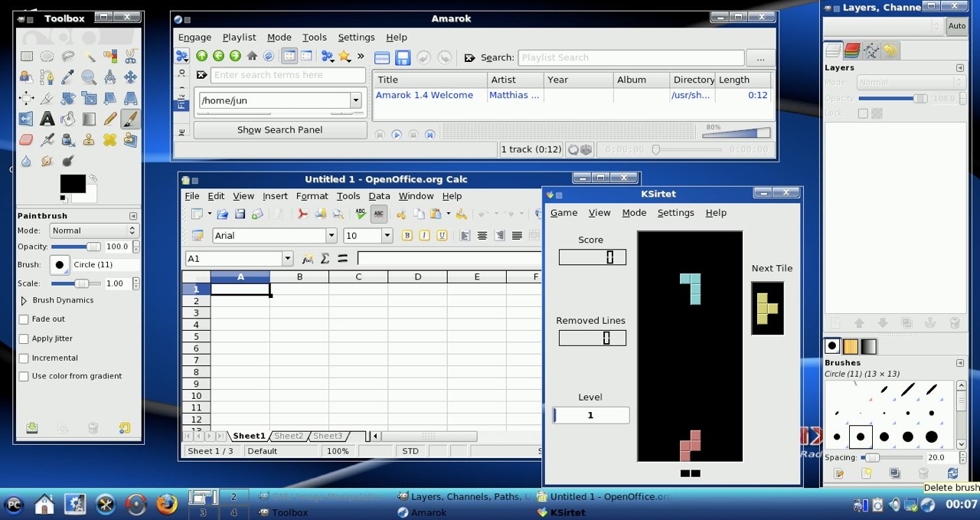Screen dimensions: 980x520
Task: Enable the Incremental checkbox
Action: [x=24, y=358]
